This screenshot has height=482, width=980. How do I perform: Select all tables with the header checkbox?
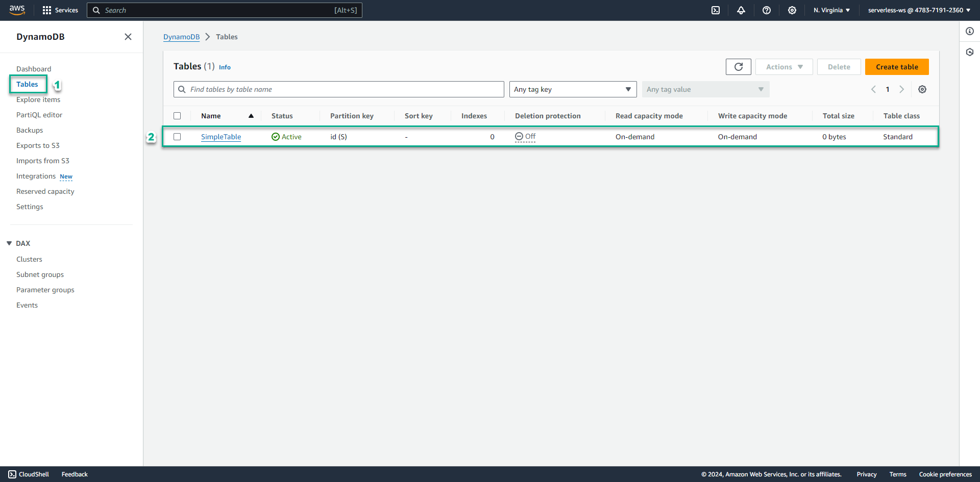pyautogui.click(x=177, y=116)
